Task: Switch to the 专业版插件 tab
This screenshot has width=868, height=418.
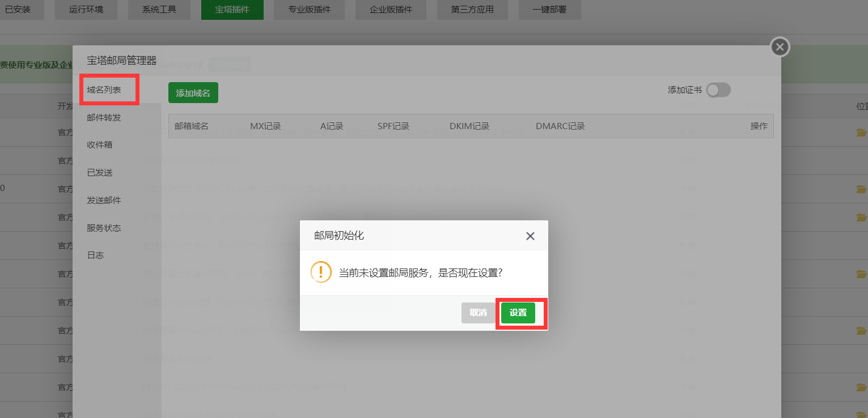Action: (309, 10)
